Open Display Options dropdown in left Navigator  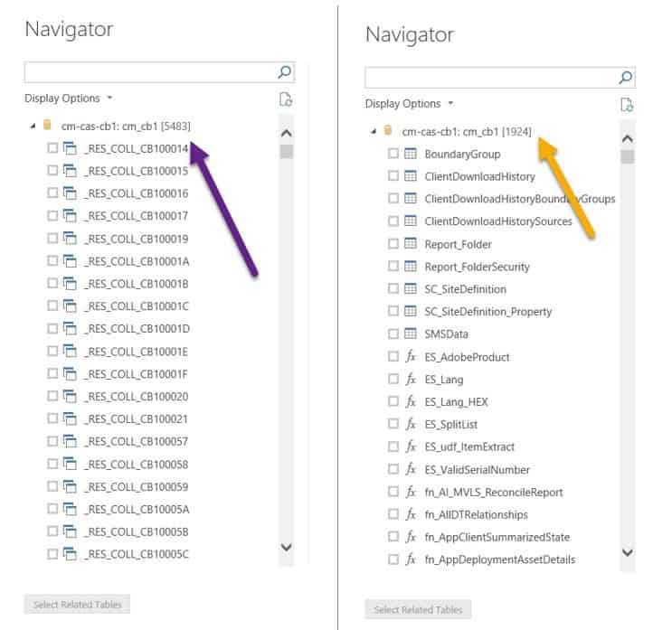click(69, 98)
